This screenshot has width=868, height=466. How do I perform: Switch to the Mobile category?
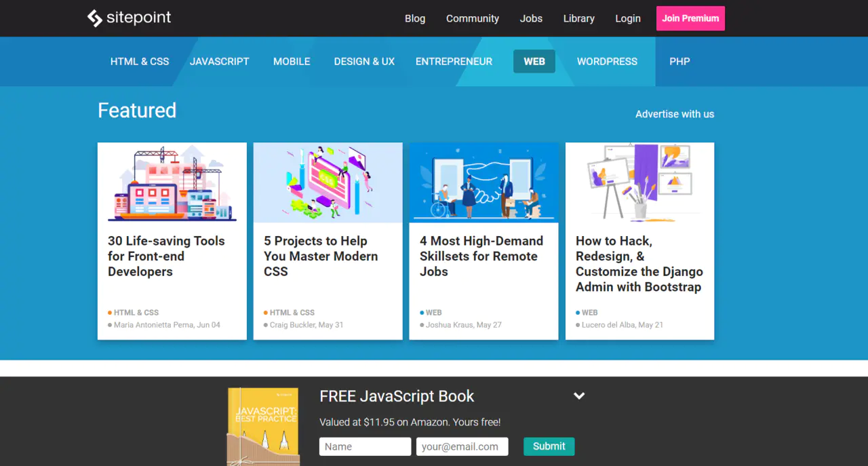pos(292,61)
